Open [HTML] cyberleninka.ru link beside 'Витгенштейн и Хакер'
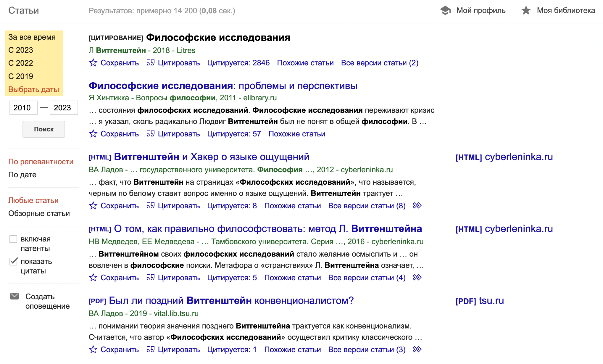 coord(504,157)
